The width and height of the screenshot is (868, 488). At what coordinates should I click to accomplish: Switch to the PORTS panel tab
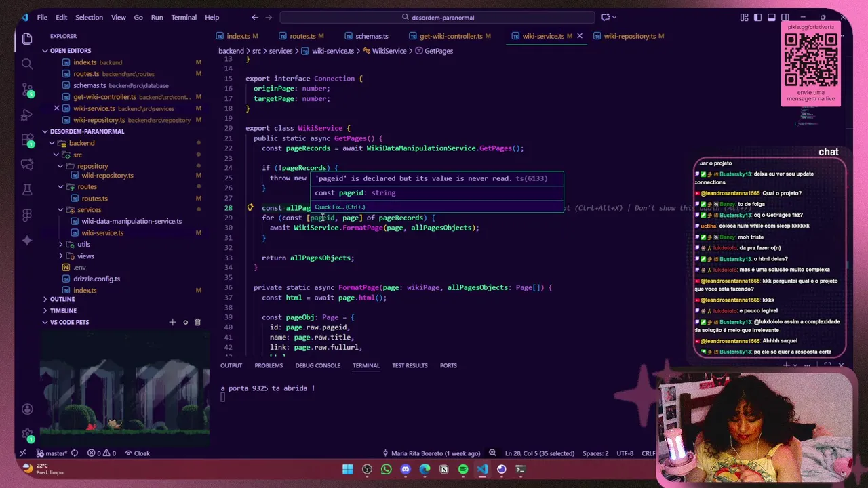point(448,365)
